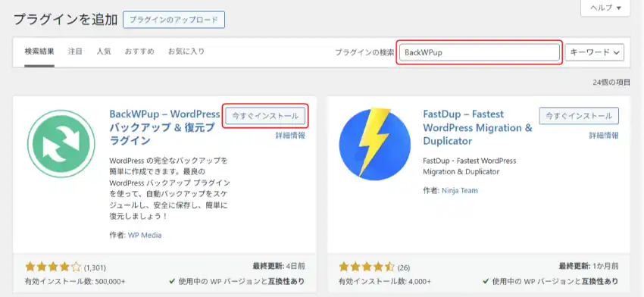Open the FastDup plugin title link

477,127
